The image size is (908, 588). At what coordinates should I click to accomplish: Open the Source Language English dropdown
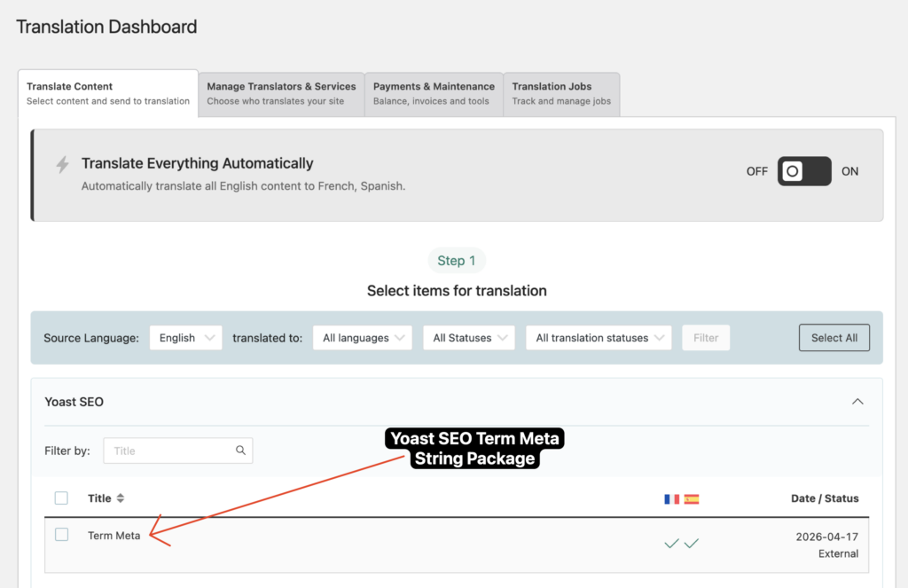(x=185, y=338)
